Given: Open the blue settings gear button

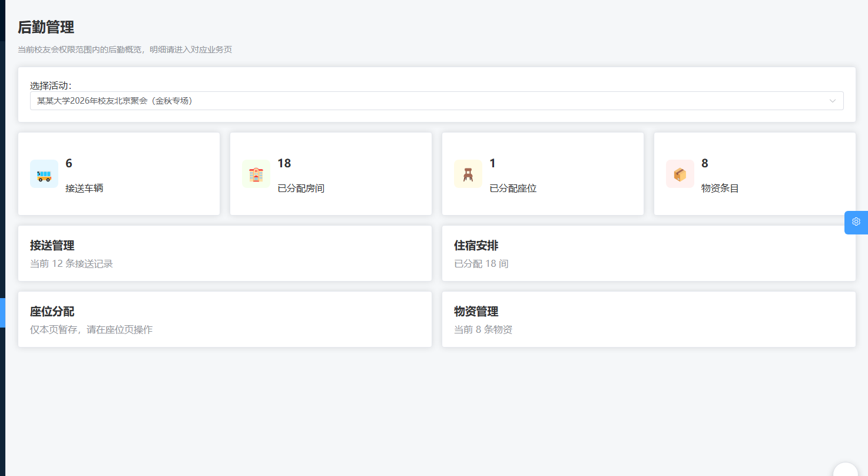Looking at the screenshot, I should click(856, 222).
